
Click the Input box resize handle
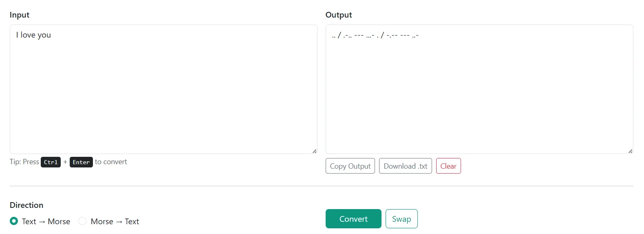click(x=314, y=151)
